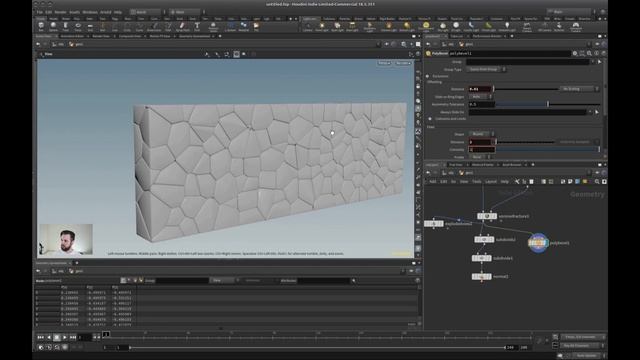This screenshot has width=640, height=360.
Task: Open network editor Layout menu
Action: pos(491,182)
